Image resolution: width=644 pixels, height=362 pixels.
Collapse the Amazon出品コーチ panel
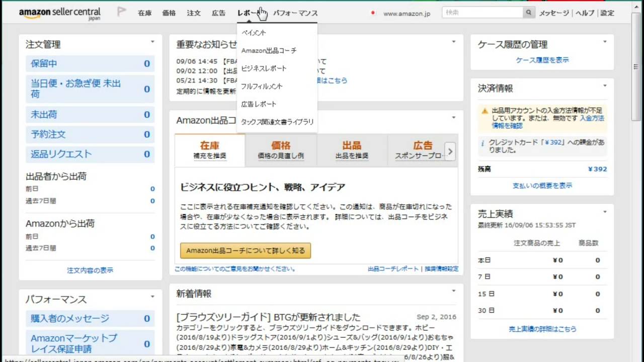pos(453,118)
